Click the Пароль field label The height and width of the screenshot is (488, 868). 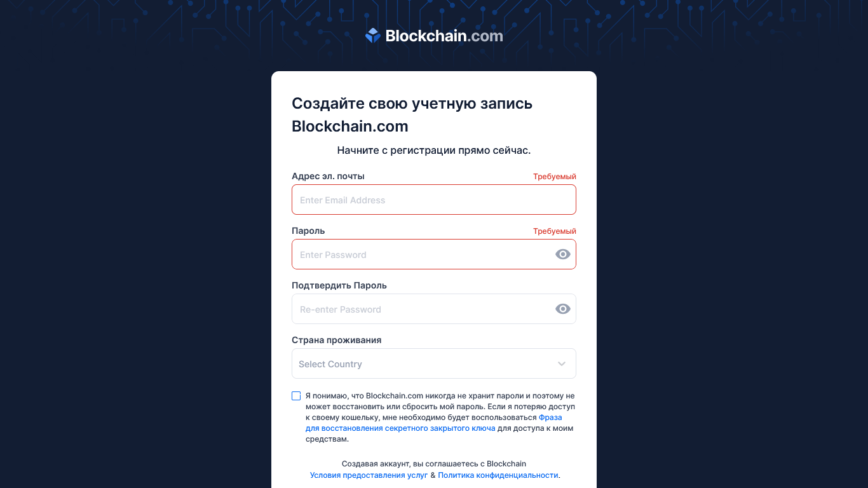pos(308,231)
